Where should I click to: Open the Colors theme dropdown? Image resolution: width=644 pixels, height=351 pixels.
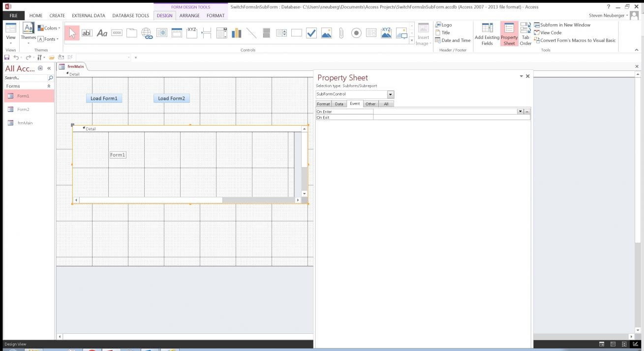coord(49,28)
